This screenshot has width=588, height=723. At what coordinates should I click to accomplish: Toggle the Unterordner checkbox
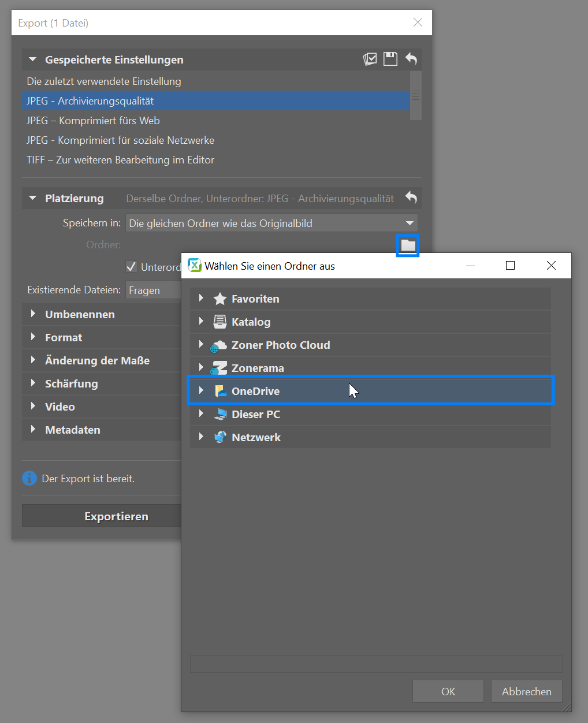131,267
